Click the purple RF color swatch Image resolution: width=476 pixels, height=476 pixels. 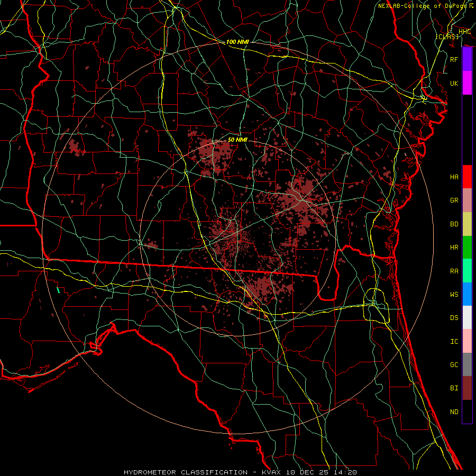pos(467,59)
